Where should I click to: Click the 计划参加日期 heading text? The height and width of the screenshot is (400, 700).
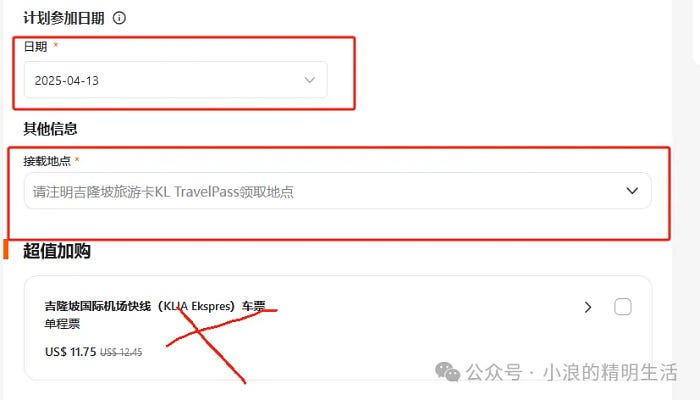click(x=64, y=18)
